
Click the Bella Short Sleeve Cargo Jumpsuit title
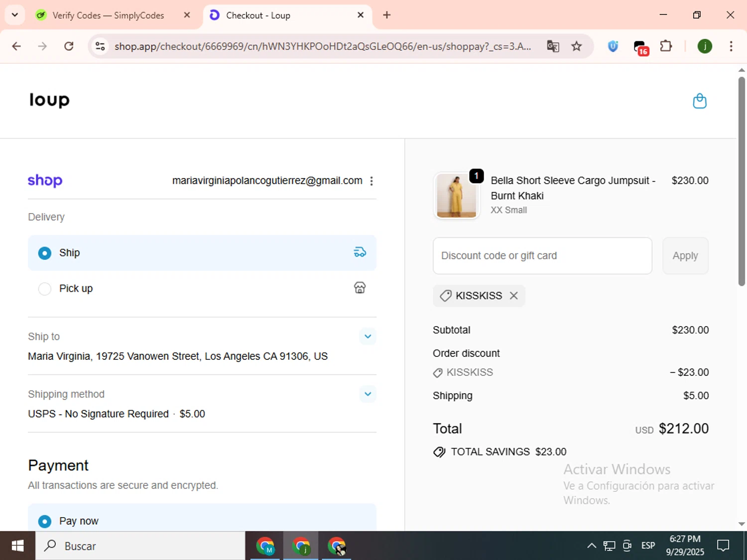pyautogui.click(x=573, y=188)
